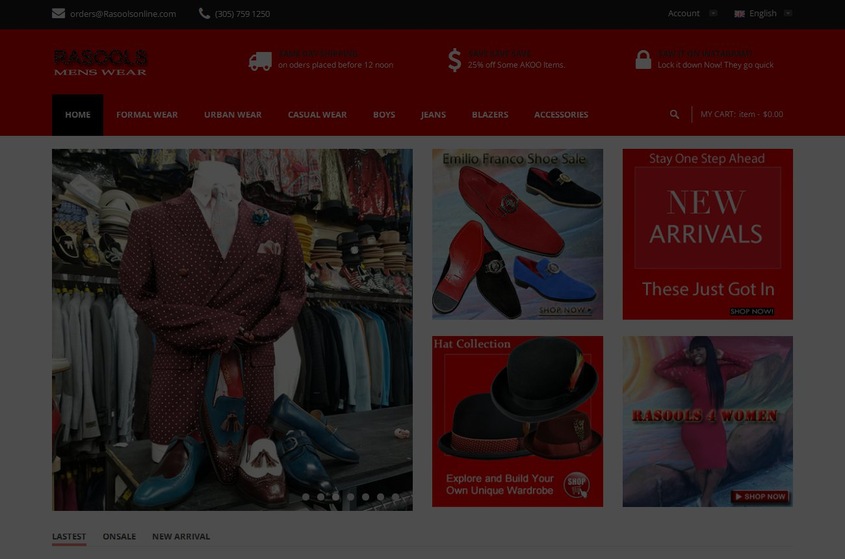Open the Rasools 4 Women banner image
Viewport: 845px width, 559px height.
(x=708, y=422)
